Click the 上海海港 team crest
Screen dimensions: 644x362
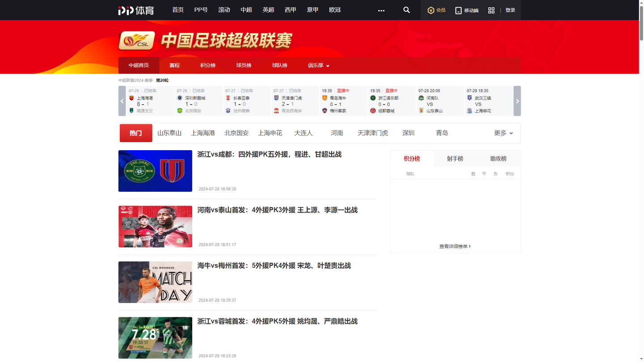pyautogui.click(x=131, y=98)
